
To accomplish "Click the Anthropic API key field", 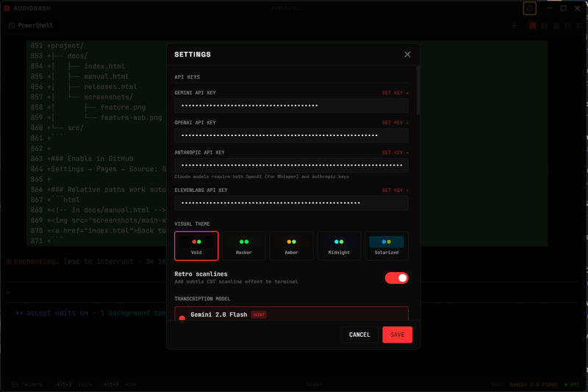I will tap(291, 165).
